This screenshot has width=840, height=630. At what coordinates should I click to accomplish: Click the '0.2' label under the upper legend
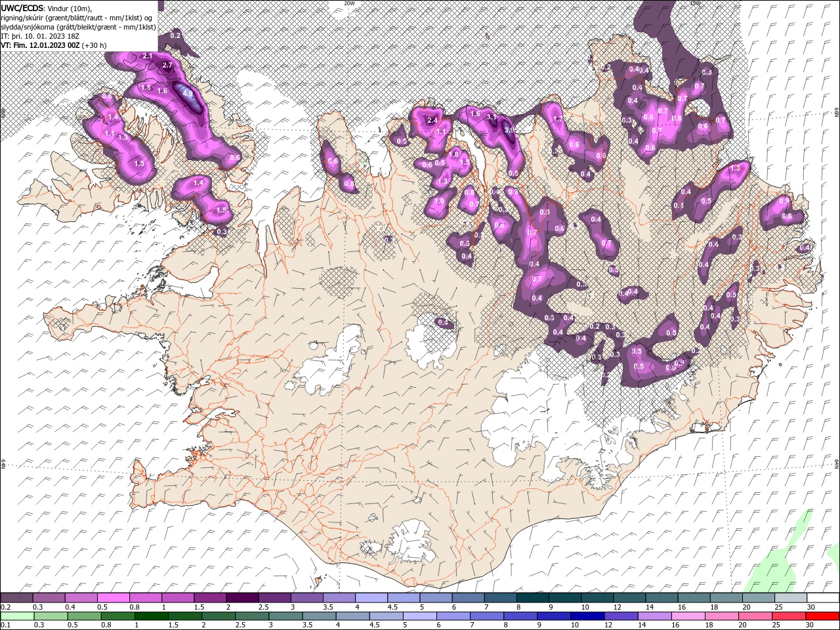click(x=5, y=607)
